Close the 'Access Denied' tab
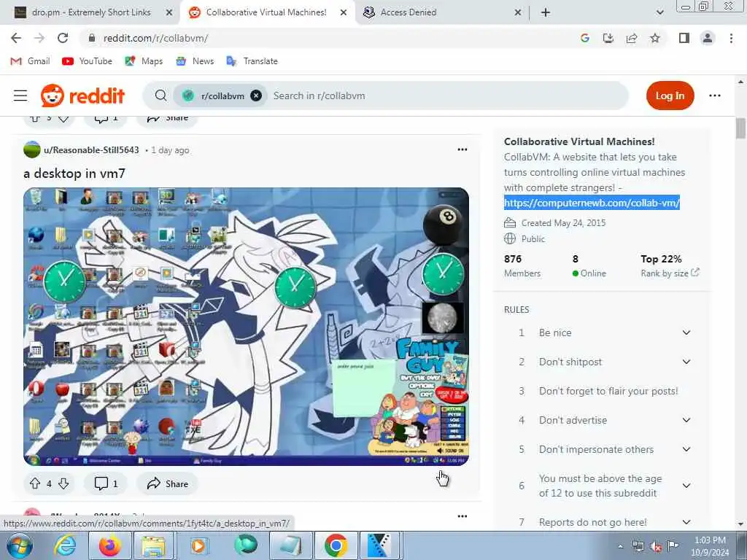This screenshot has height=560, width=747. tap(518, 12)
